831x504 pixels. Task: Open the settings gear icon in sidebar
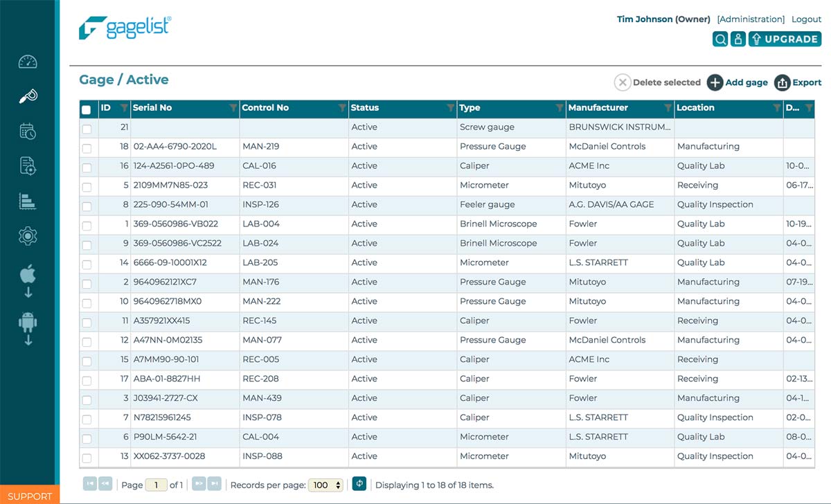tap(28, 236)
